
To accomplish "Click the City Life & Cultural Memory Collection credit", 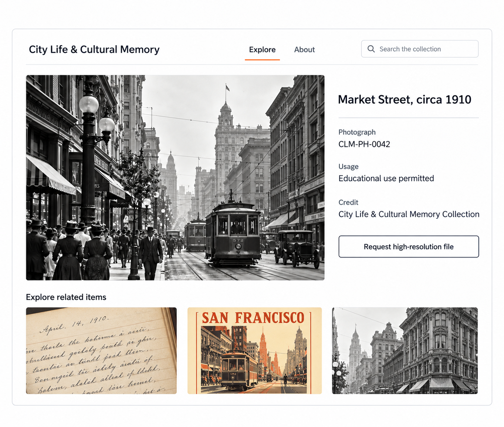I will (x=409, y=214).
